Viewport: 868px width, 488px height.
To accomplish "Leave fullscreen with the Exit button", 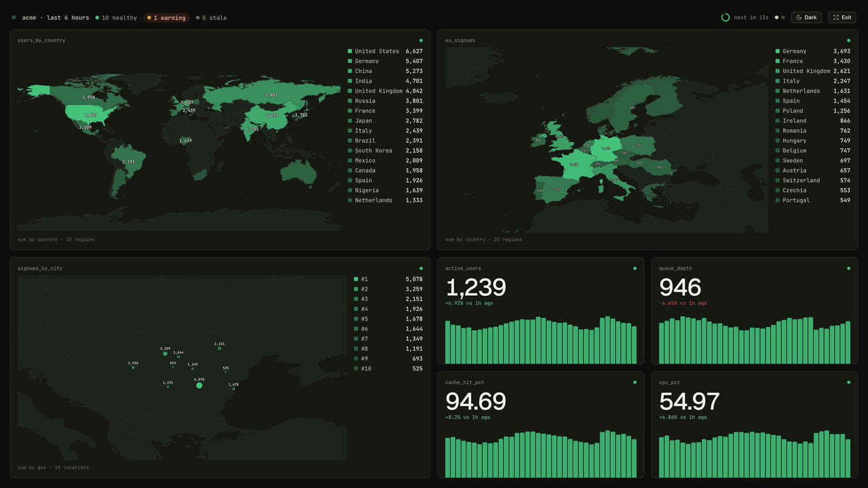I will click(x=842, y=17).
